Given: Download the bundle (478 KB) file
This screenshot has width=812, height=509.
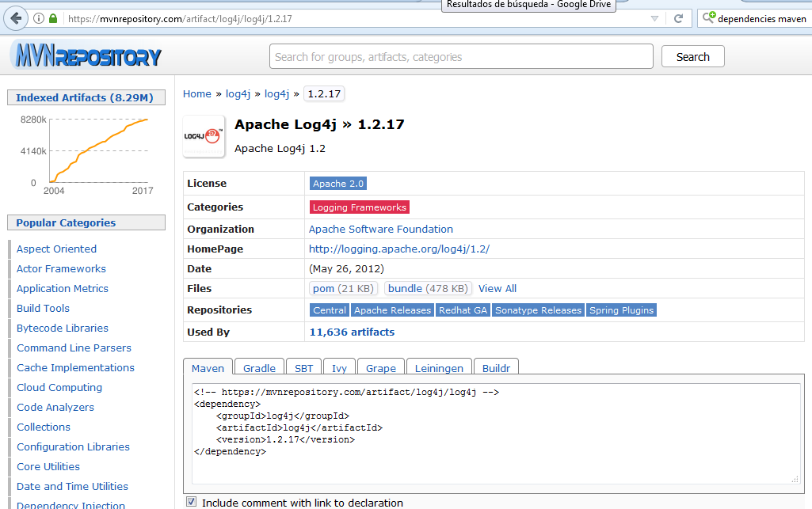Looking at the screenshot, I should coord(428,289).
